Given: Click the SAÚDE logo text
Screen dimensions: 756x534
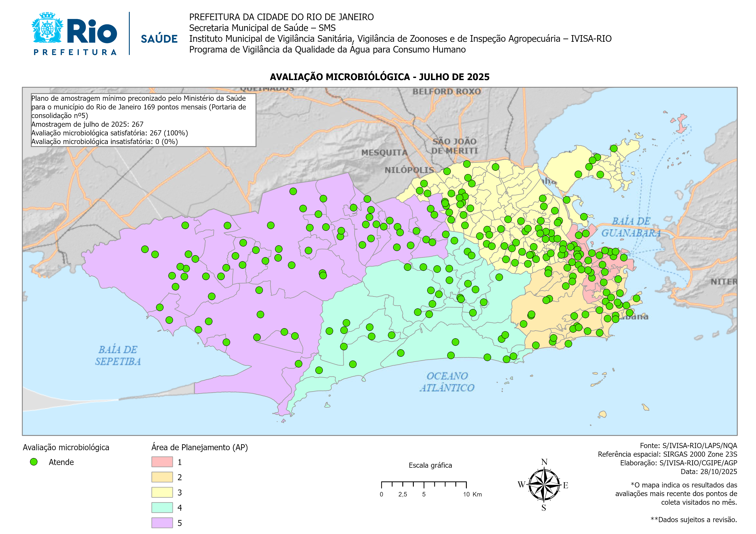Looking at the screenshot, I should pos(159,39).
